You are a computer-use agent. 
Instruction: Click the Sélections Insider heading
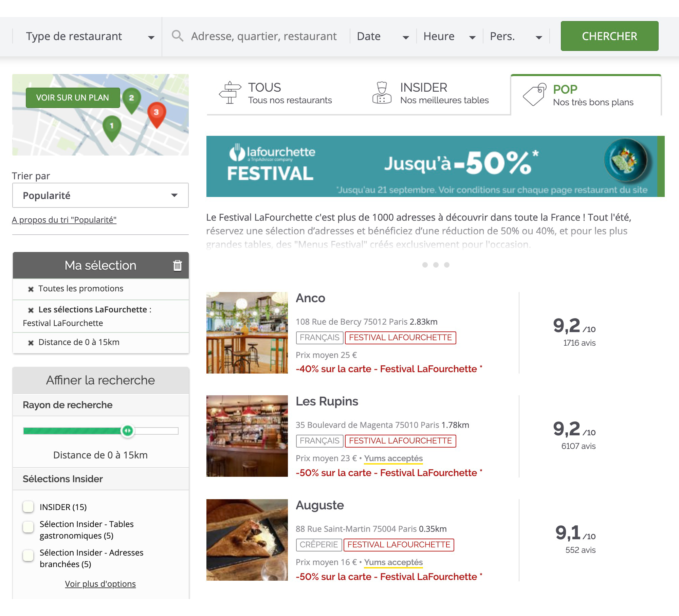point(63,479)
